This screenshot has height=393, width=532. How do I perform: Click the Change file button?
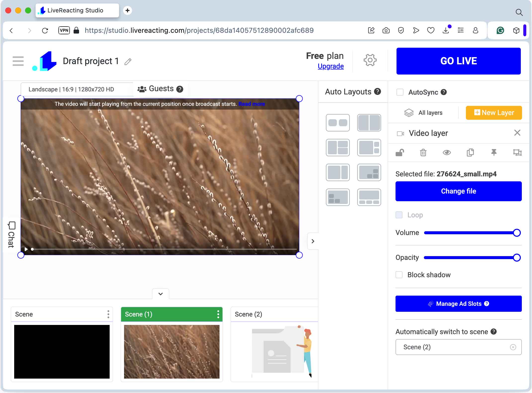pyautogui.click(x=458, y=191)
